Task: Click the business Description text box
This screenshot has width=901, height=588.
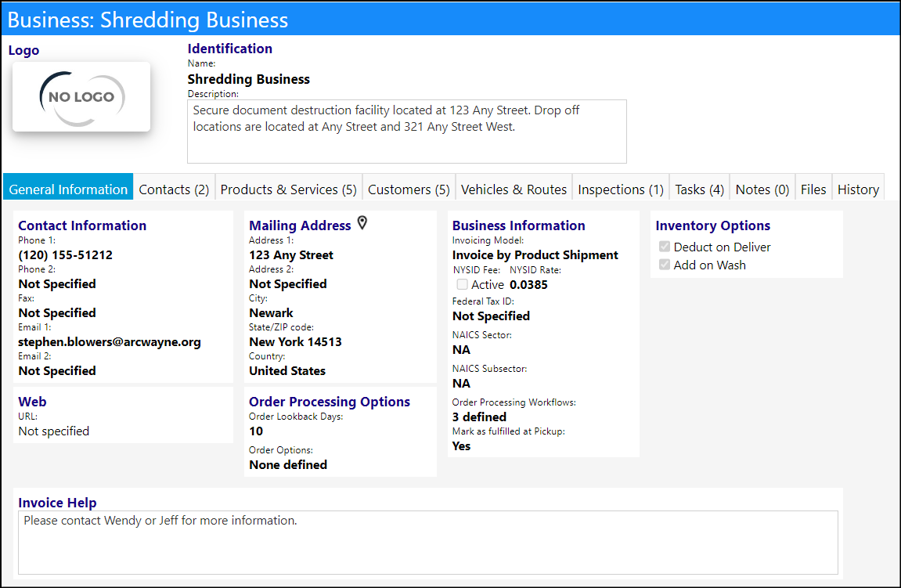Action: tap(407, 132)
